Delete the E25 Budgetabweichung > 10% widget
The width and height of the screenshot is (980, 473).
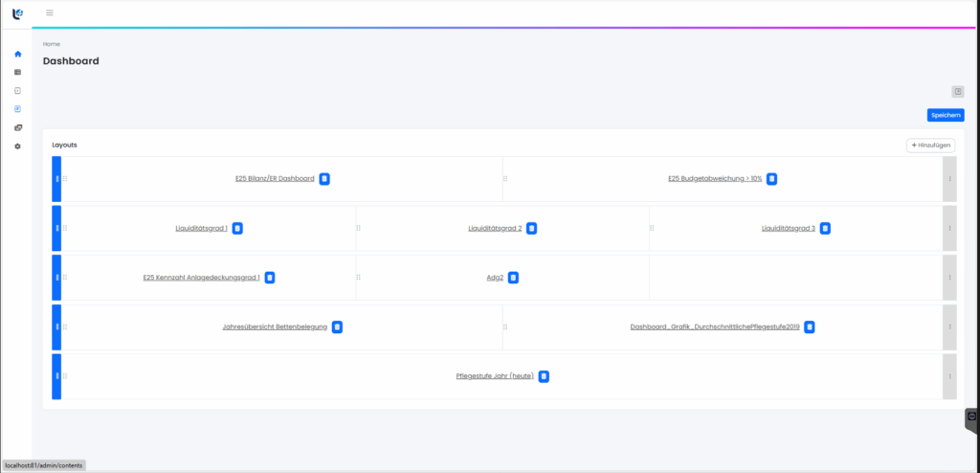point(771,179)
